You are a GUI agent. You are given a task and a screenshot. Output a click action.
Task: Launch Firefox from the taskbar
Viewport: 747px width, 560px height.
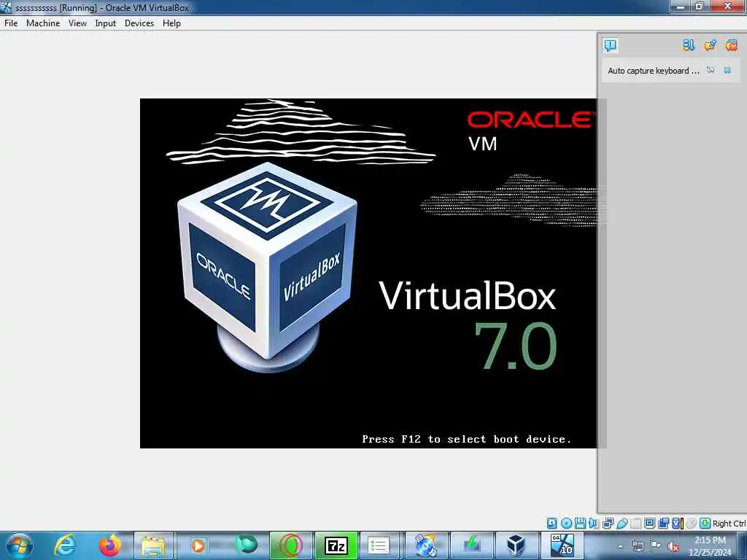109,545
